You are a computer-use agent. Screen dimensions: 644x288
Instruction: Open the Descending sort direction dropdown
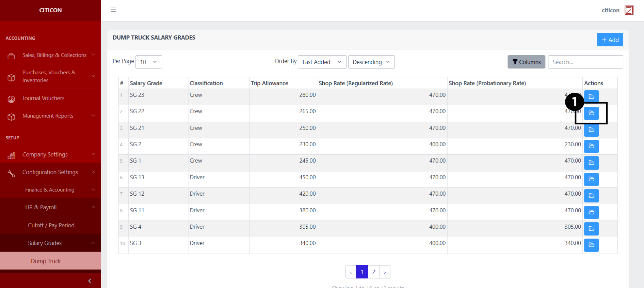[371, 62]
